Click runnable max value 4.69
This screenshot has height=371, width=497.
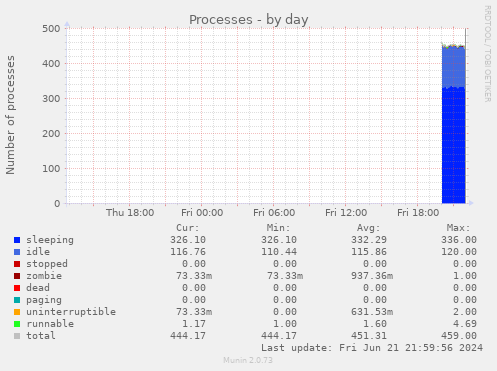465,324
